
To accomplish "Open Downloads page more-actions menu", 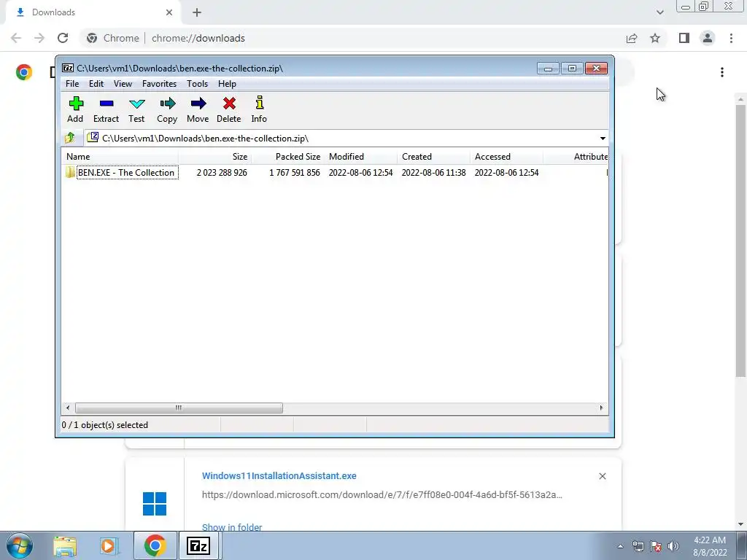I will point(722,72).
